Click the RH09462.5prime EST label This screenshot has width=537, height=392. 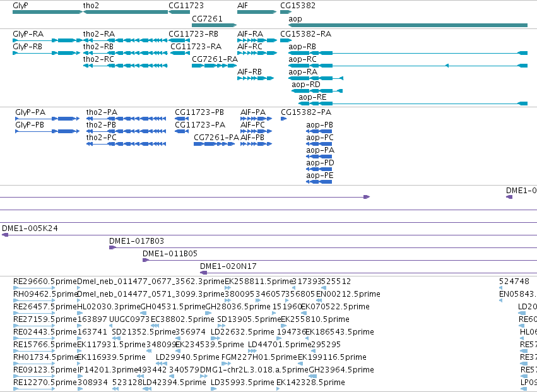coord(45,294)
